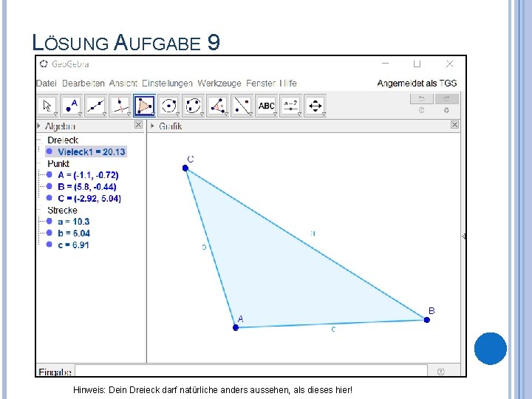Select a = 10.3 entry
532x399 pixels.
point(74,222)
